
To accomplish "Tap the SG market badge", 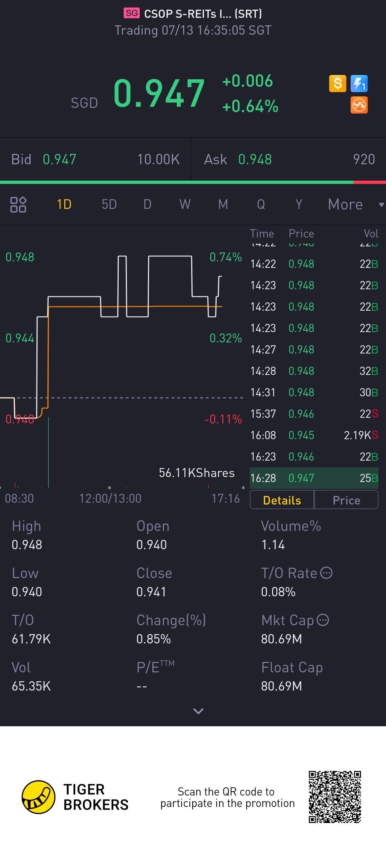I will pyautogui.click(x=132, y=13).
